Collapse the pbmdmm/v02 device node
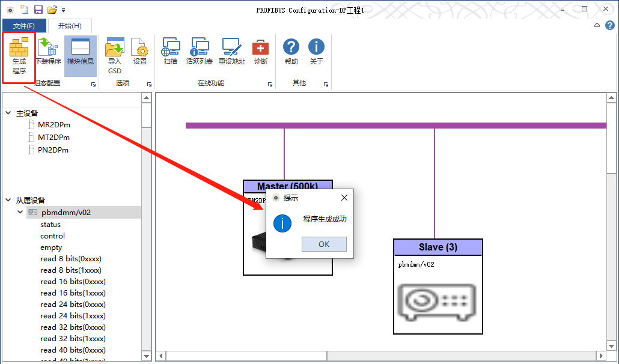 point(20,212)
